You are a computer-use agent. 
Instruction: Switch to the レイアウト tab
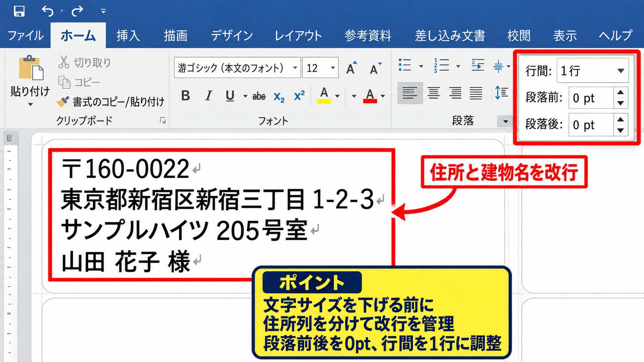click(298, 36)
